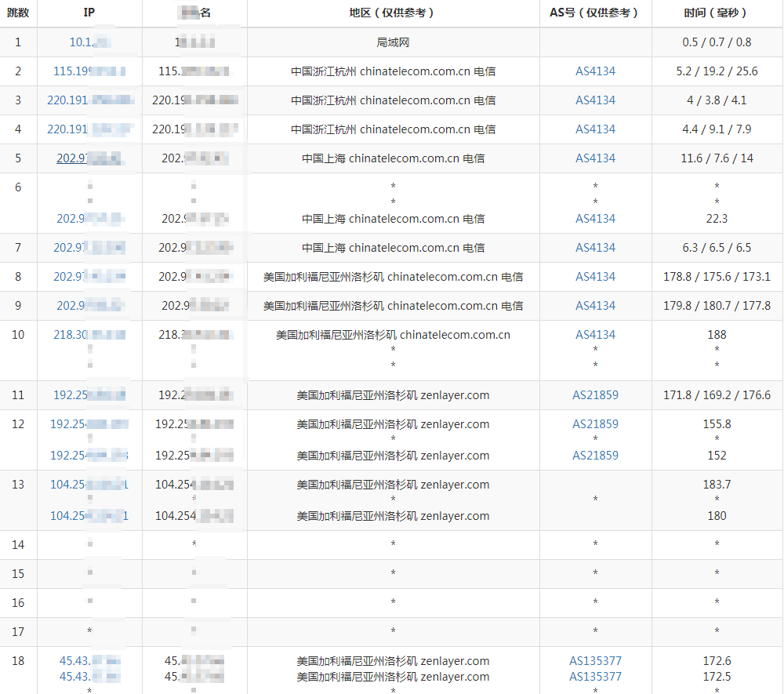
Task: Click the 时间（毫秒）column header
Action: (x=717, y=13)
